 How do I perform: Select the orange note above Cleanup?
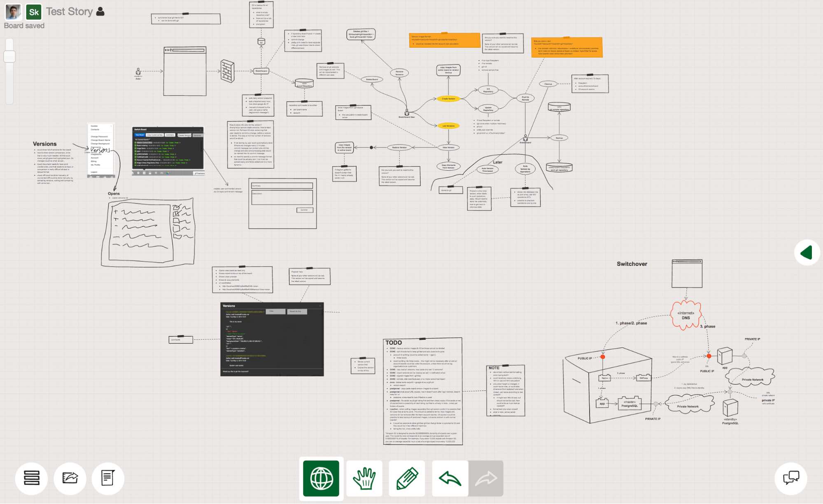pos(567,47)
